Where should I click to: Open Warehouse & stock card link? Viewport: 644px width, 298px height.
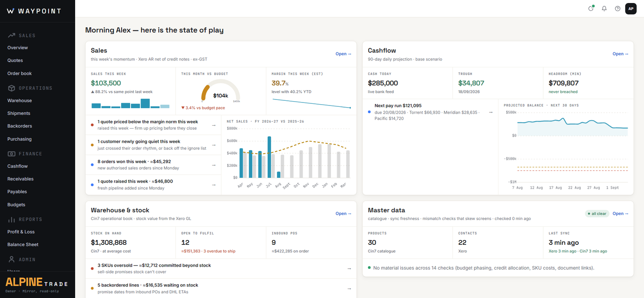[343, 214]
